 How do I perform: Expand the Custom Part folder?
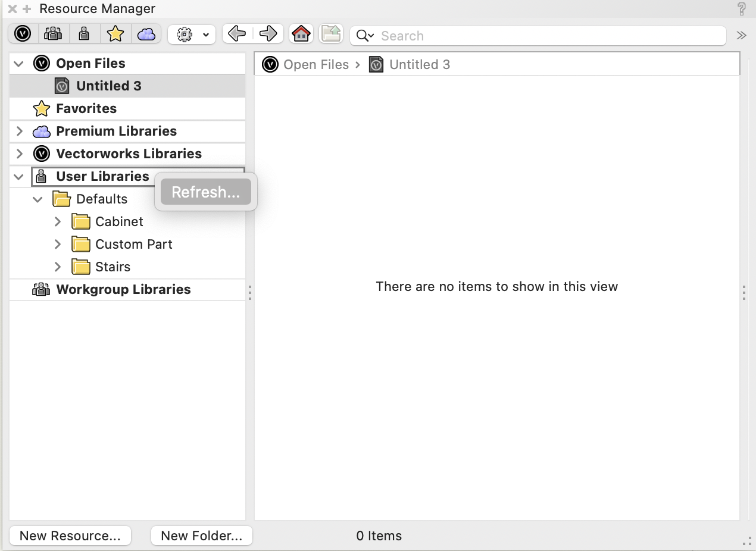click(58, 244)
